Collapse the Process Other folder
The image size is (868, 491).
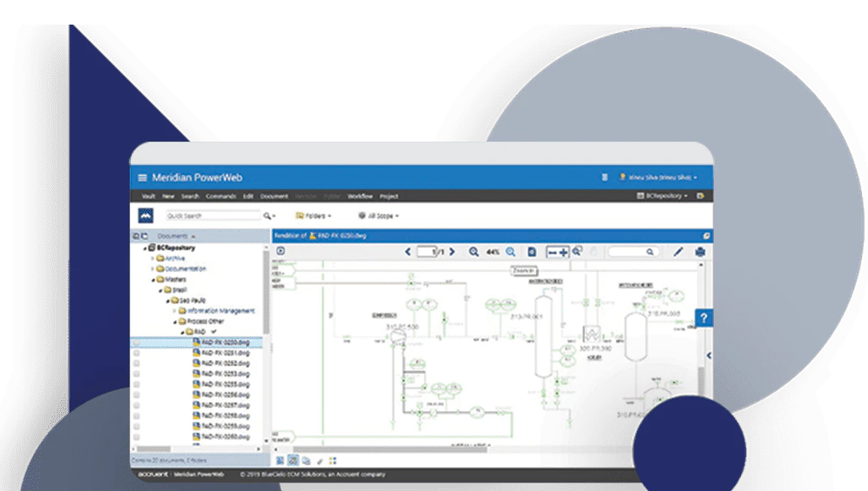pyautogui.click(x=175, y=321)
